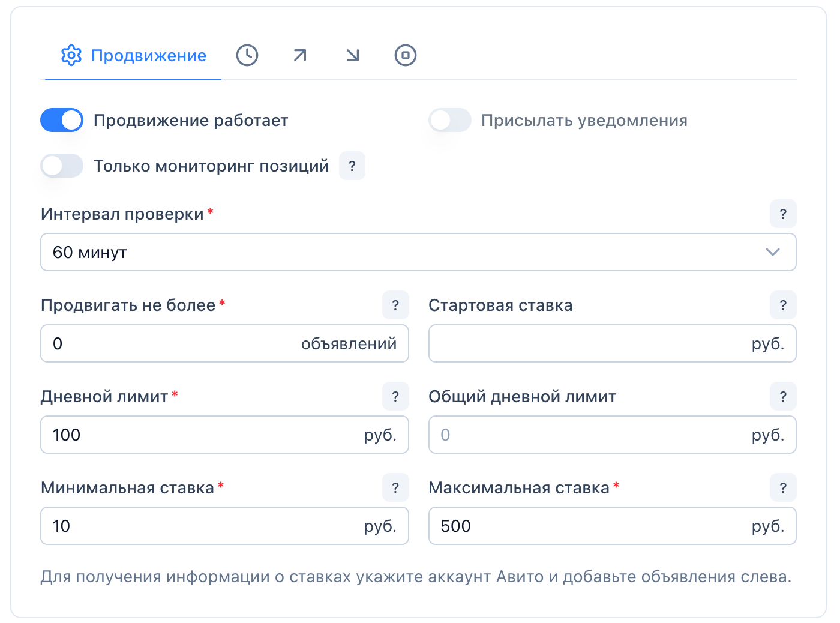
Task: Click help icon for Только мониторинг позиций
Action: click(352, 166)
